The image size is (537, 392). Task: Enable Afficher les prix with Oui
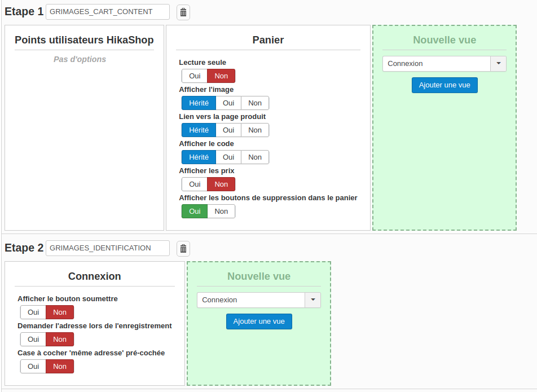click(195, 184)
